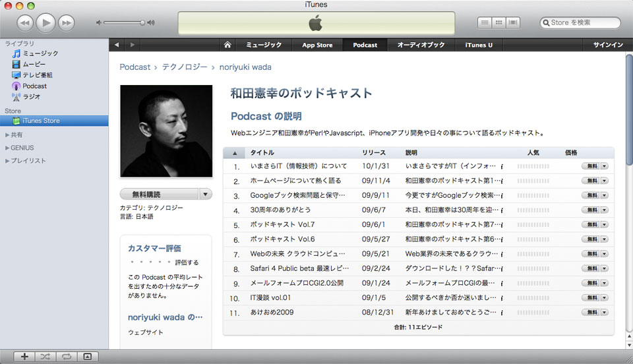This screenshot has width=633, height=364.
Task: Show info for ホームページについて熱く語る episode
Action: (502, 181)
